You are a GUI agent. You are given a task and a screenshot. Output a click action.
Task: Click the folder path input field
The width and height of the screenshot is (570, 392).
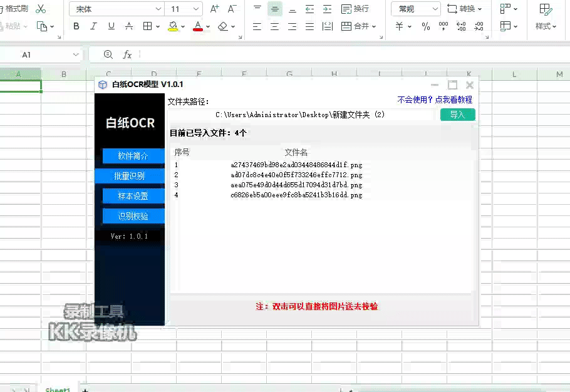click(x=301, y=115)
